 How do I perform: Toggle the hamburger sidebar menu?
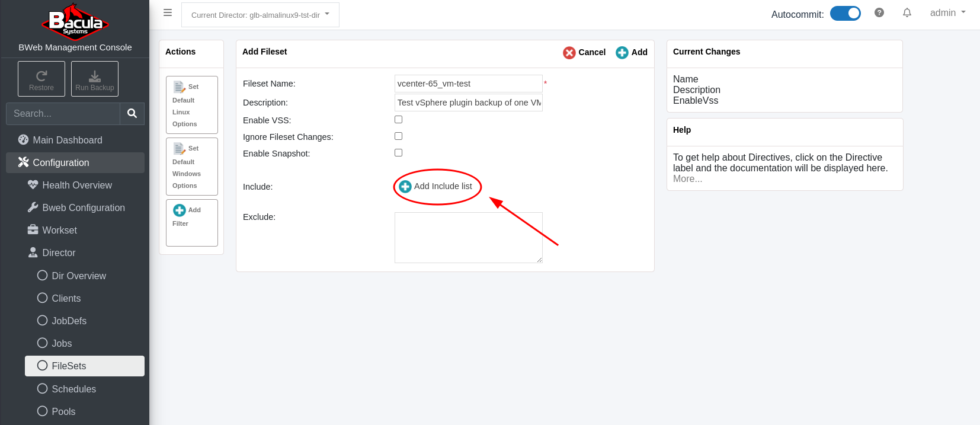[168, 13]
